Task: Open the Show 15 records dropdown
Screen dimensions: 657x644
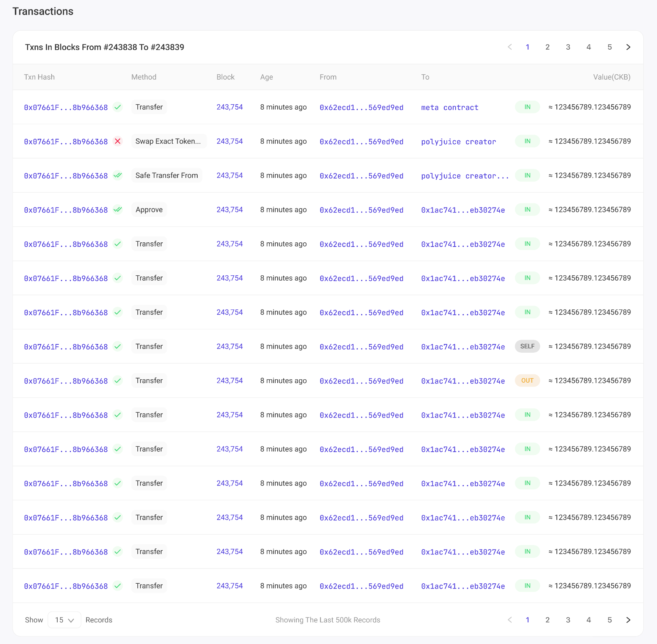Action: (64, 620)
